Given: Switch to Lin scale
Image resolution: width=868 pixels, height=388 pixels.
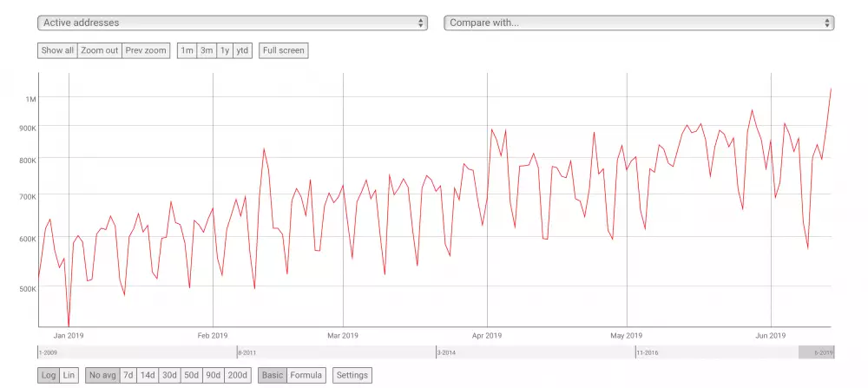Looking at the screenshot, I should click(69, 375).
